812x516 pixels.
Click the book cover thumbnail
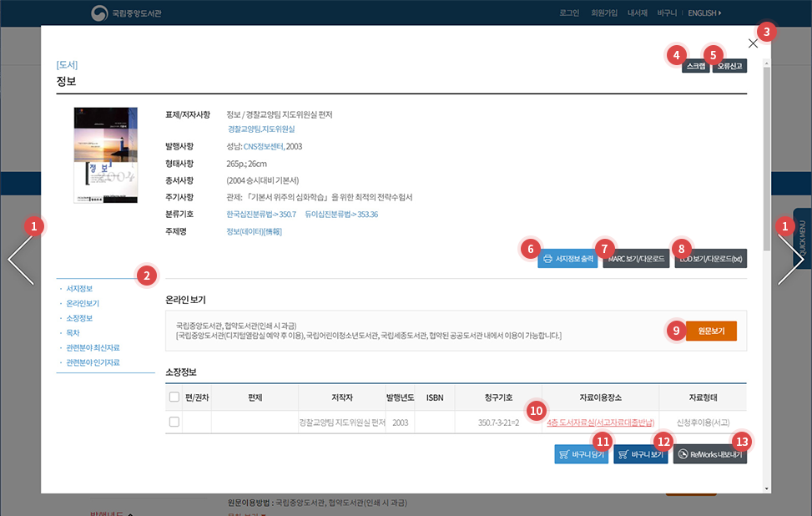pos(105,155)
